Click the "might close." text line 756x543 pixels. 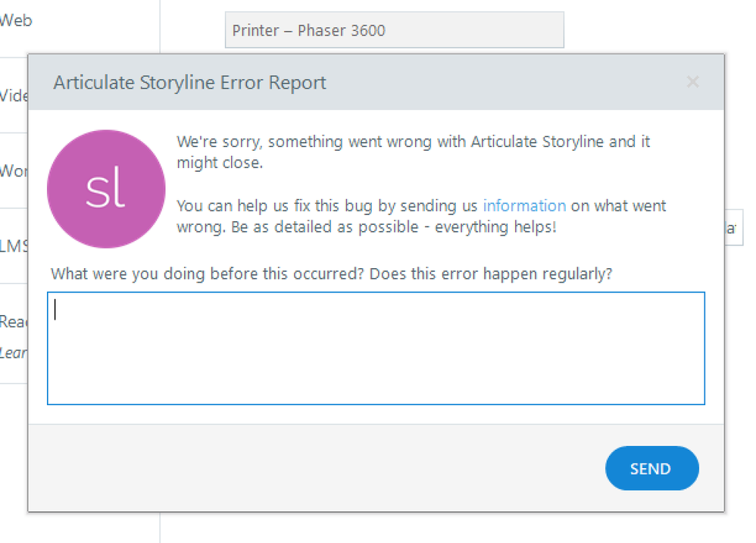(220, 163)
